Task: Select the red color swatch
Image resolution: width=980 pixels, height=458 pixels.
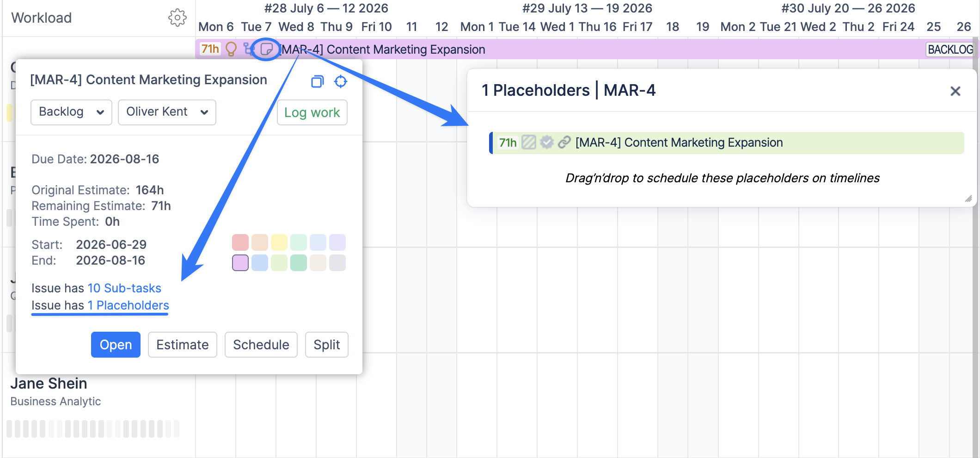Action: point(240,242)
